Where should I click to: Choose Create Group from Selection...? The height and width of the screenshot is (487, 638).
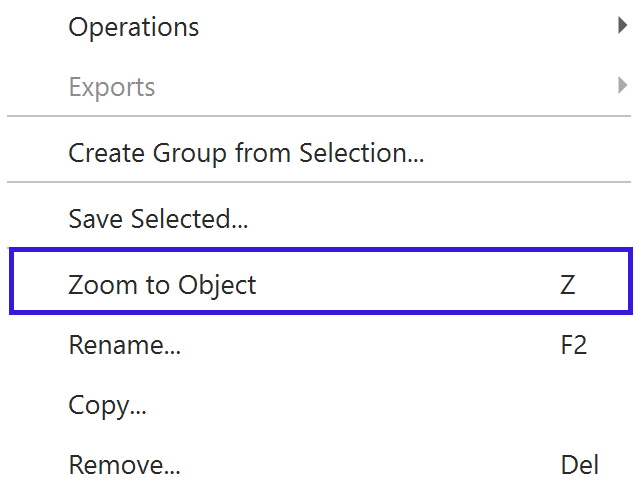click(x=246, y=154)
